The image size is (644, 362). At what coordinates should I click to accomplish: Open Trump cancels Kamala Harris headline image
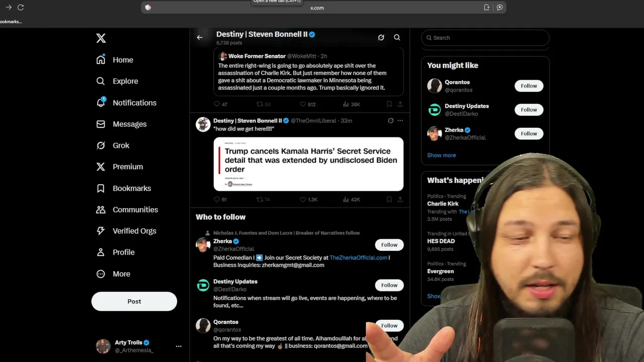tap(308, 164)
